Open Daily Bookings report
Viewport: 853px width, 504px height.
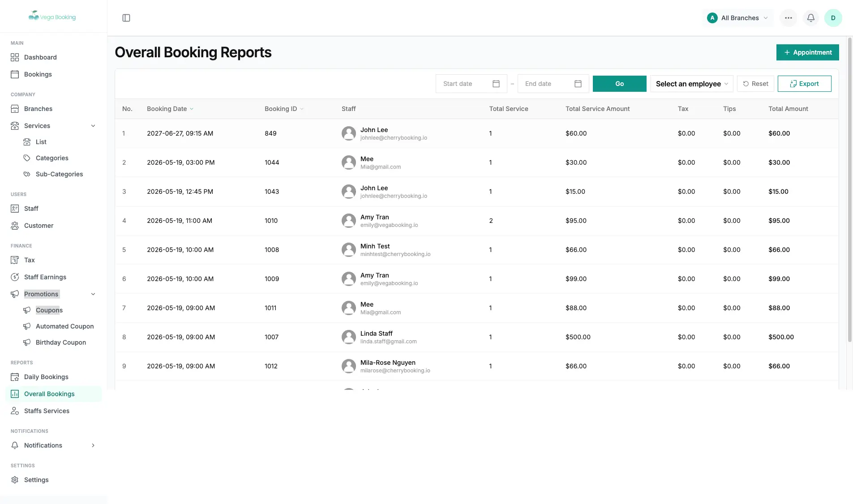pos(54,377)
